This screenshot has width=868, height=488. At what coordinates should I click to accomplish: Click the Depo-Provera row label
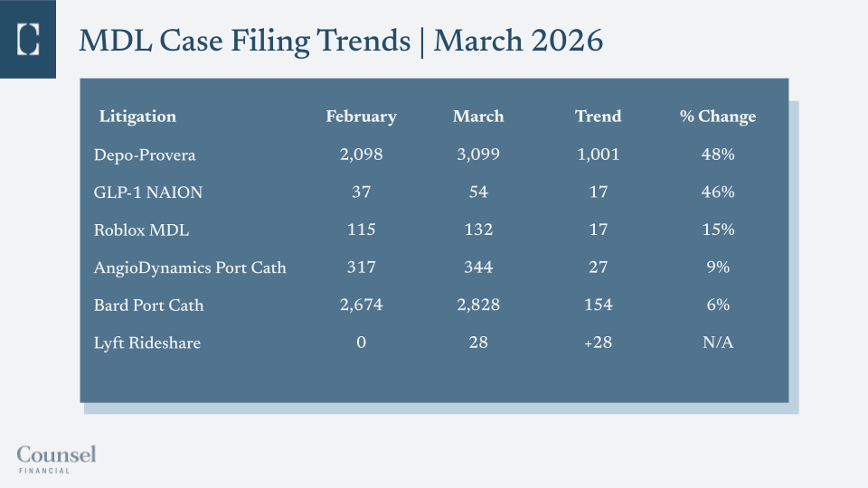point(145,155)
